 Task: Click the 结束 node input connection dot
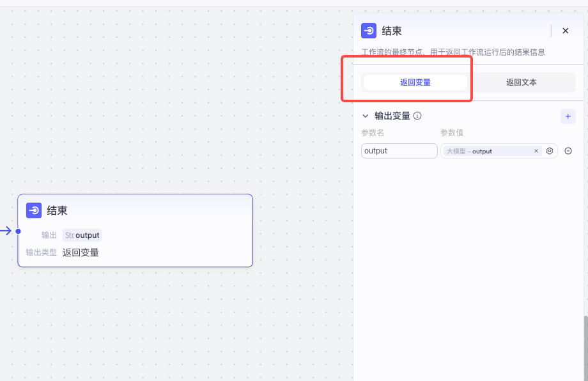click(18, 231)
